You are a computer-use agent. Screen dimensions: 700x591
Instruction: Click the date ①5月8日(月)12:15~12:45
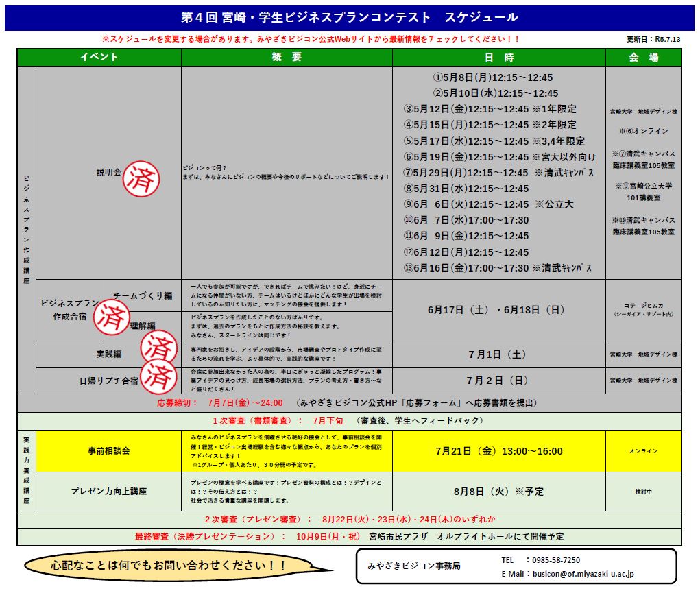[x=492, y=77]
